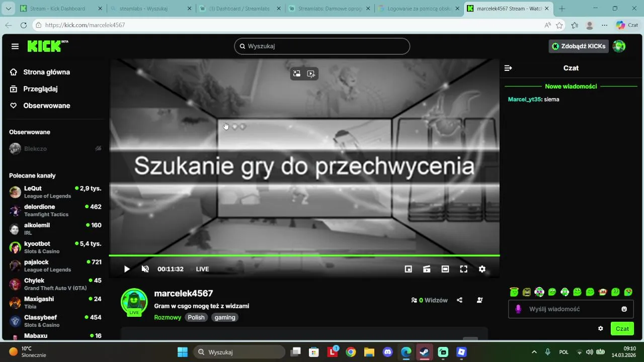Toggle theater mode
The image size is (644, 362).
coord(445,269)
